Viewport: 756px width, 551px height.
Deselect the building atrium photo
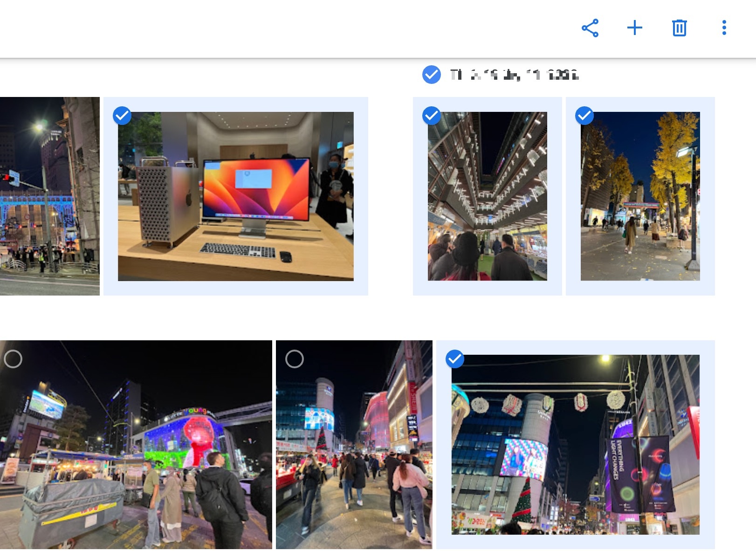[432, 117]
